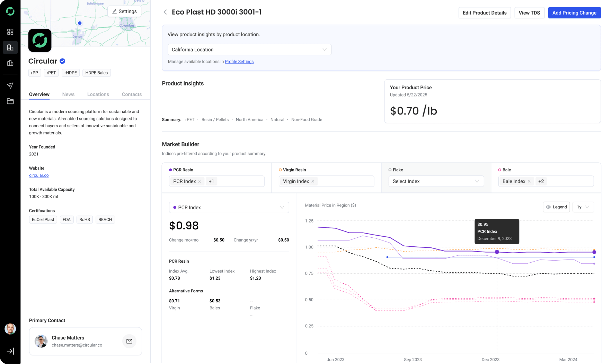Click the 100K - 300K mt capacity value
Viewport: 612px width, 364px height.
[44, 197]
